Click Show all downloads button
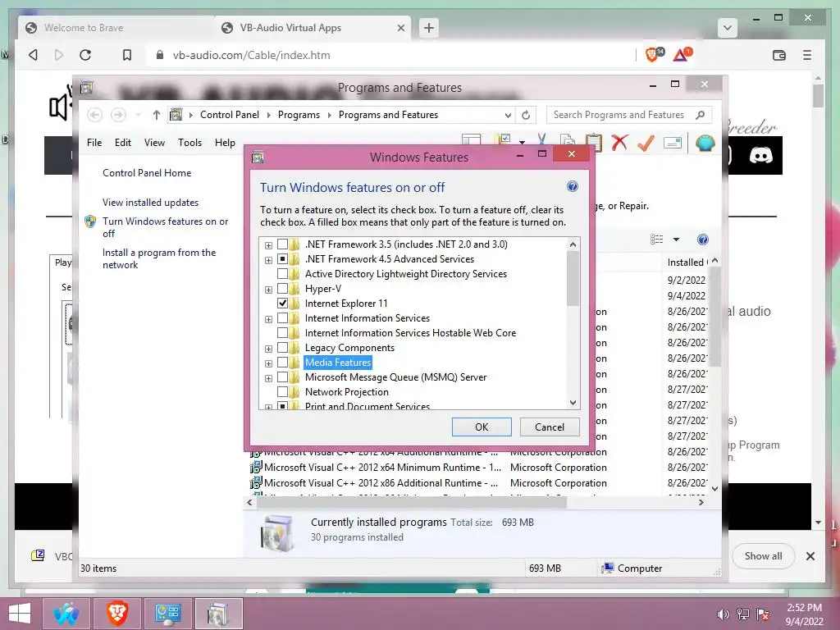The width and height of the screenshot is (840, 630). click(x=763, y=556)
